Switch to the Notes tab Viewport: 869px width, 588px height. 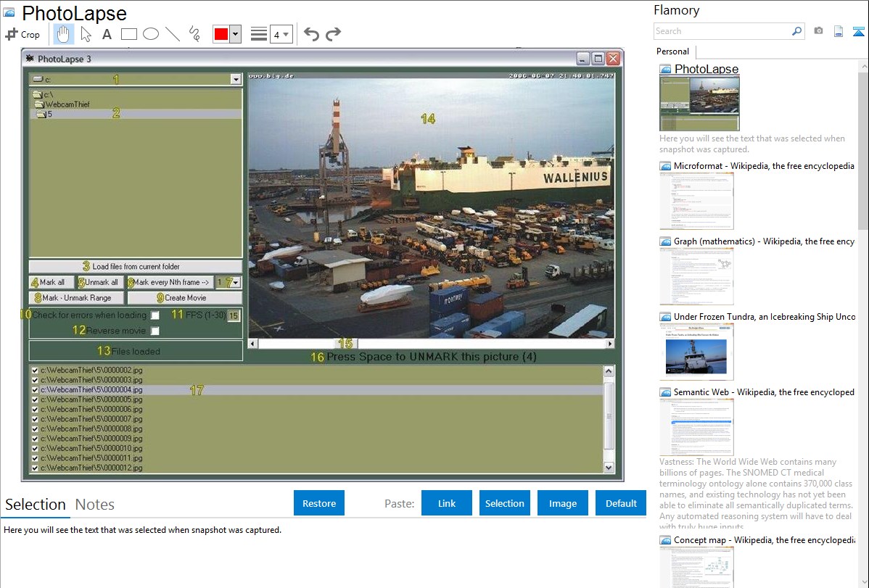94,505
